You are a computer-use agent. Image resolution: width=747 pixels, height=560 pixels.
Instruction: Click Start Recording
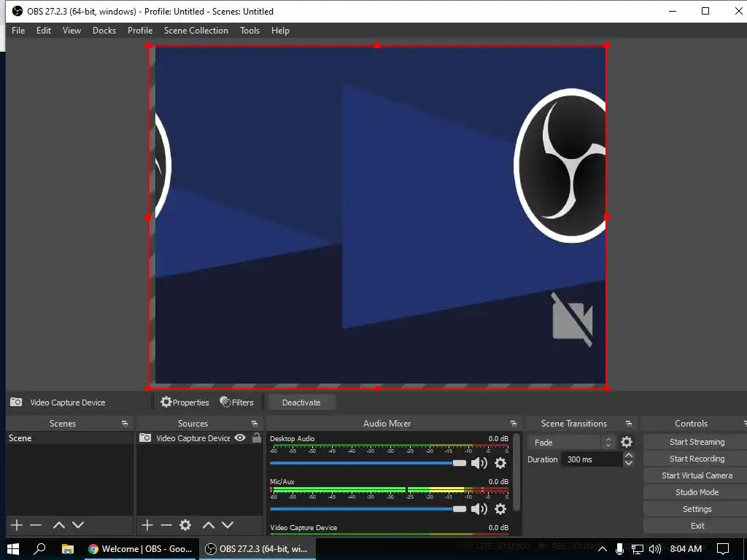coord(697,459)
